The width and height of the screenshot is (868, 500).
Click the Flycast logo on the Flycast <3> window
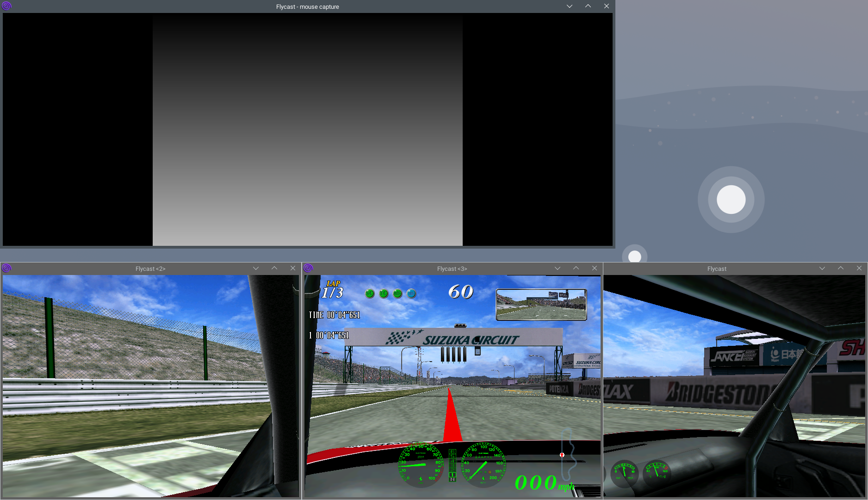pyautogui.click(x=308, y=268)
